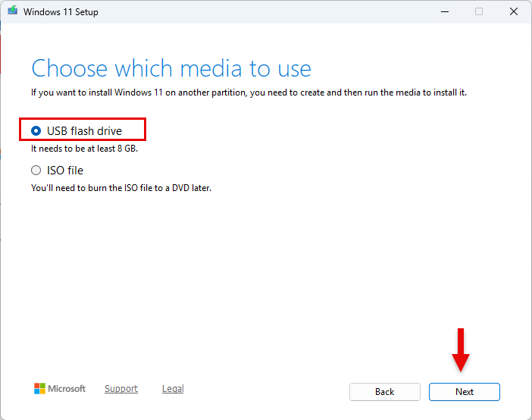Close the Windows 11 Setup window
The width and height of the screenshot is (532, 420).
tap(514, 11)
